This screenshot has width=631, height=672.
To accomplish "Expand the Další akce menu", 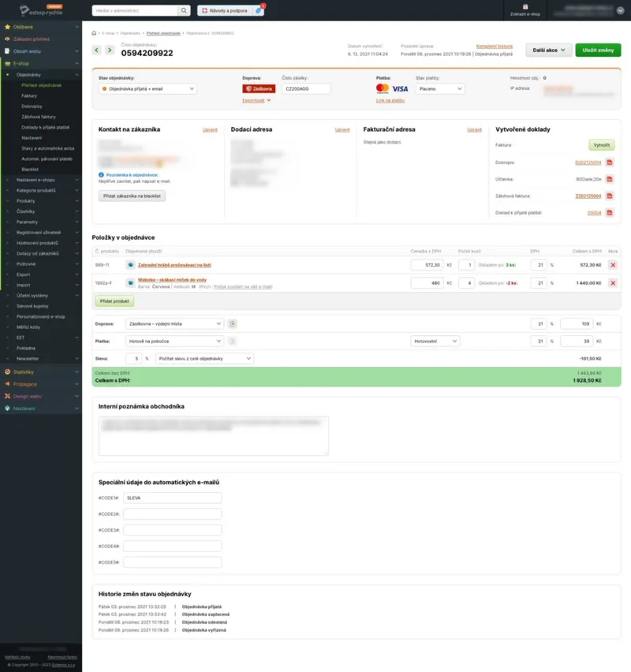I will 549,50.
